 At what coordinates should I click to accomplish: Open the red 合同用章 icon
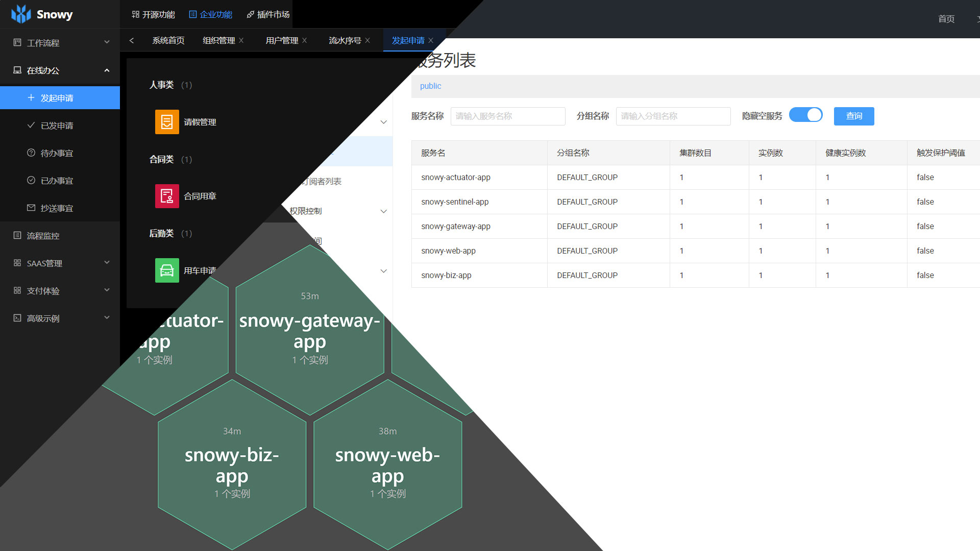point(167,196)
